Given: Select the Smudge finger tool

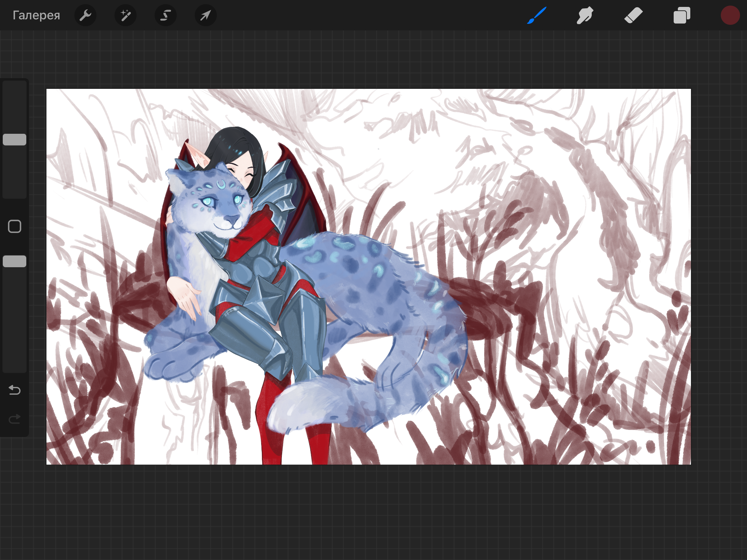Looking at the screenshot, I should [x=585, y=15].
